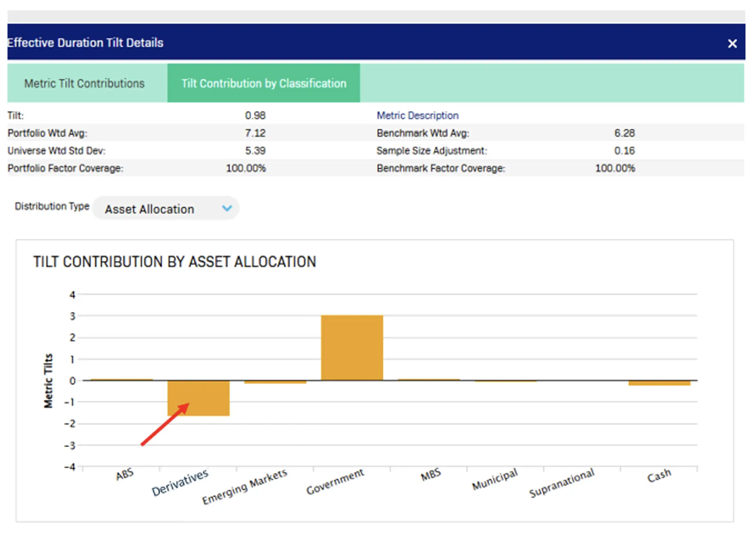The height and width of the screenshot is (534, 756).
Task: Switch to Metric Tilt Contributions tab
Action: tap(84, 83)
